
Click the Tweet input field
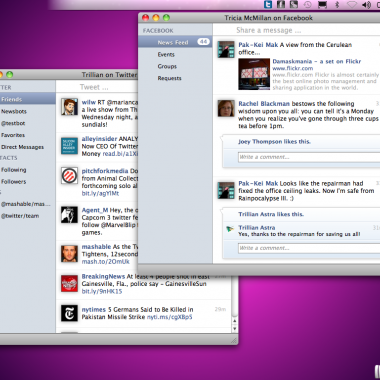[97, 87]
